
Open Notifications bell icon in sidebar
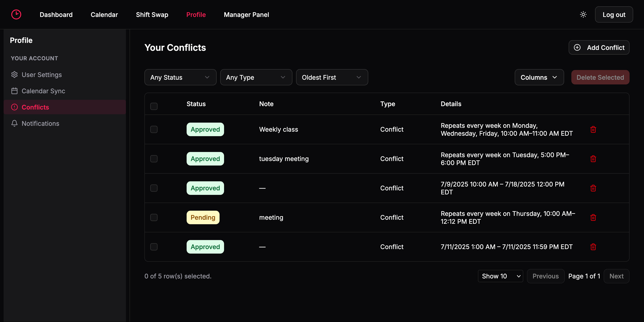pyautogui.click(x=14, y=123)
